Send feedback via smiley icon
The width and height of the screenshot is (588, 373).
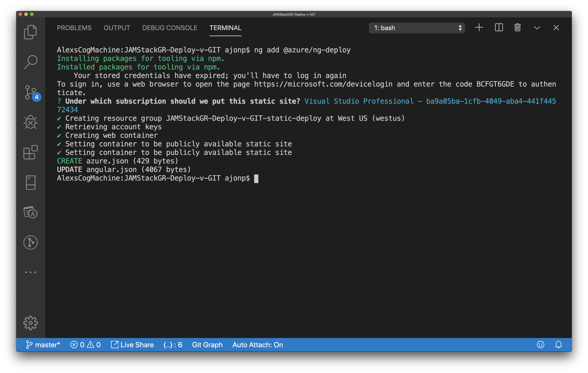pos(540,344)
